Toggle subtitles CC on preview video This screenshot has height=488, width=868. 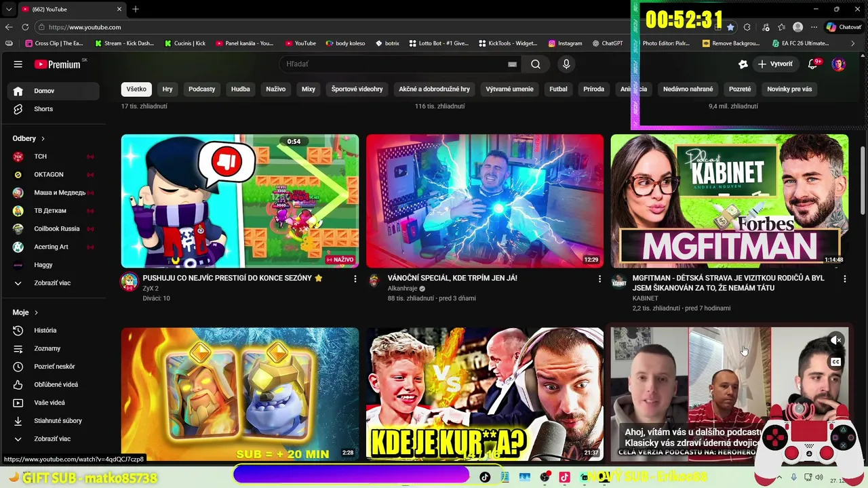click(836, 362)
